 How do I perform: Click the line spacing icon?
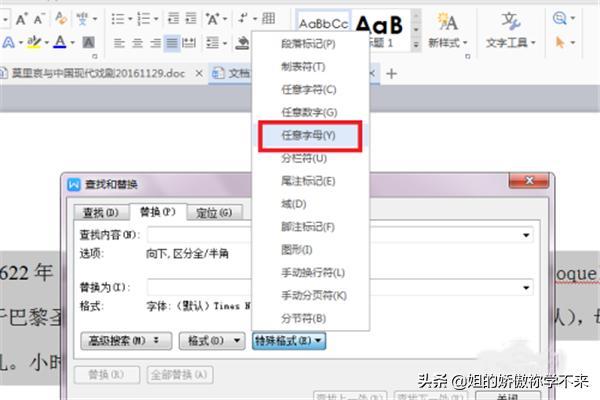point(212,43)
